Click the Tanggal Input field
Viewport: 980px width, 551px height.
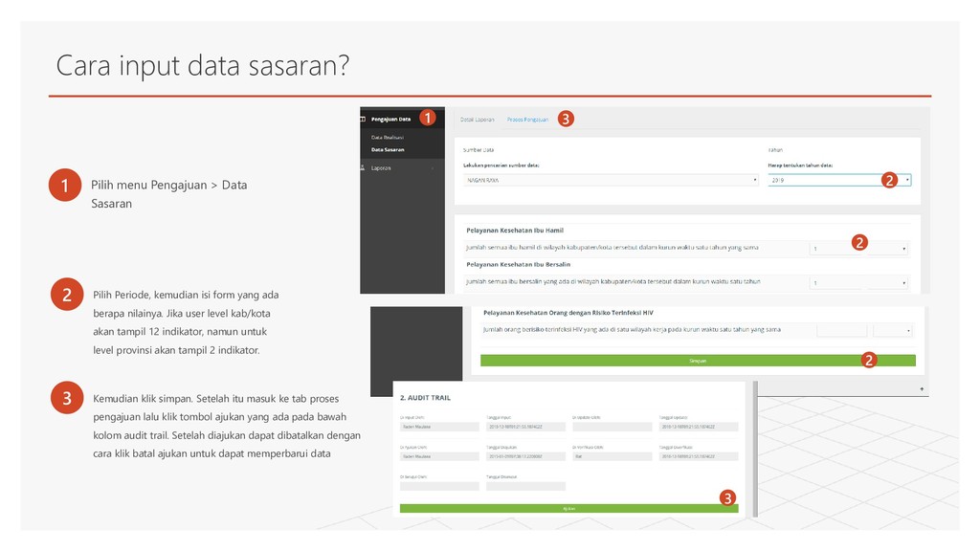coord(525,427)
